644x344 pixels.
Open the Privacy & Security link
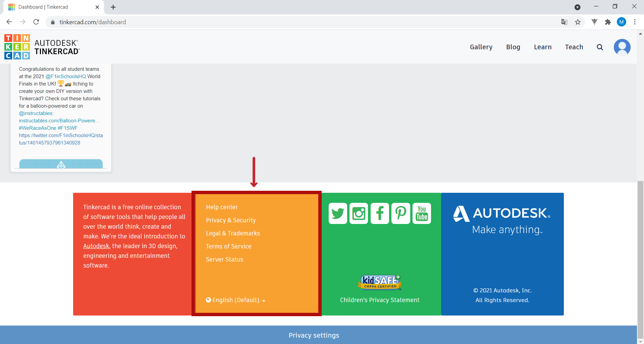point(231,220)
